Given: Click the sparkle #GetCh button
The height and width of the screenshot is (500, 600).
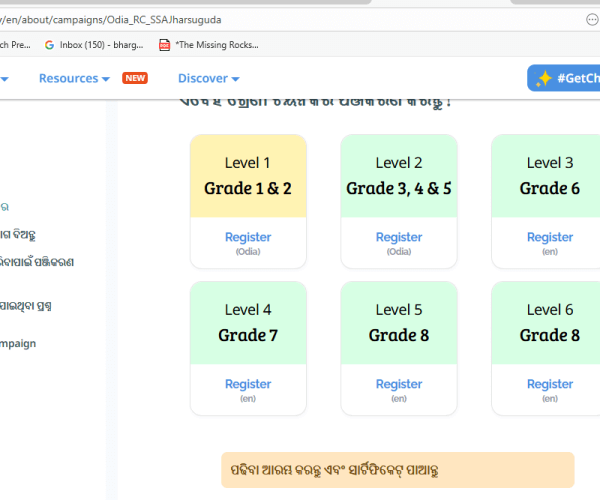Looking at the screenshot, I should (565, 78).
